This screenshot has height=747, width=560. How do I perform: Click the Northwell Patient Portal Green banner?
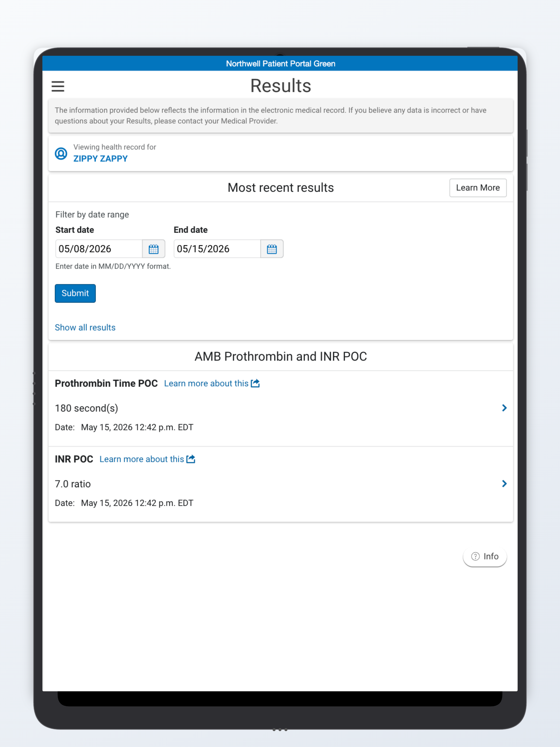pos(281,63)
